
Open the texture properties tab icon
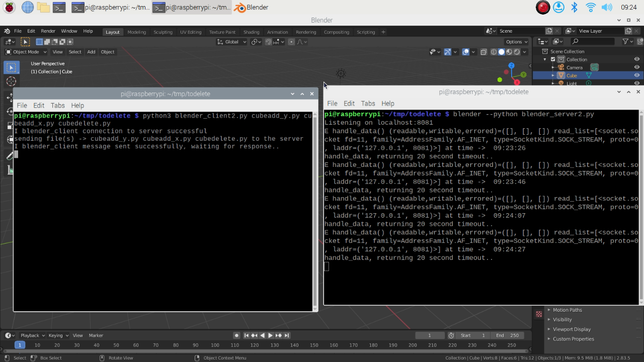pos(539,314)
